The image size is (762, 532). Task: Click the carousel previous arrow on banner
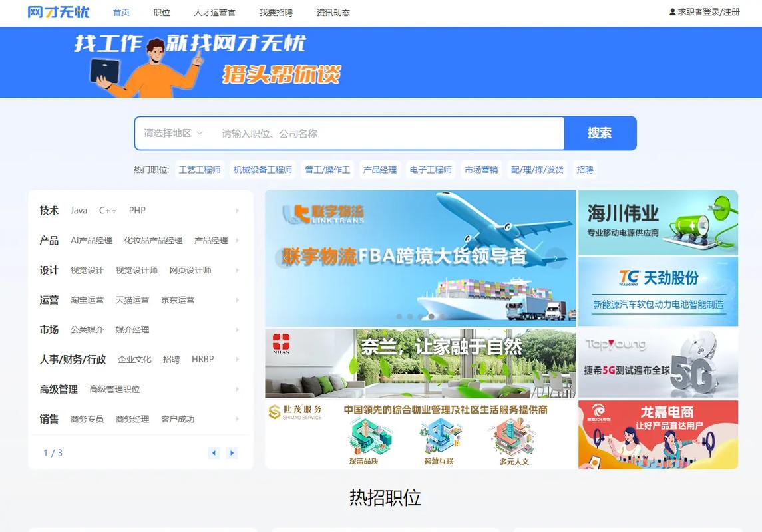point(286,258)
